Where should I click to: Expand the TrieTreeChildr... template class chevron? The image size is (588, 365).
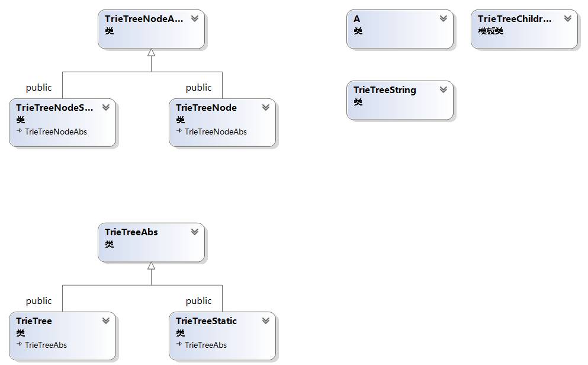coord(567,18)
